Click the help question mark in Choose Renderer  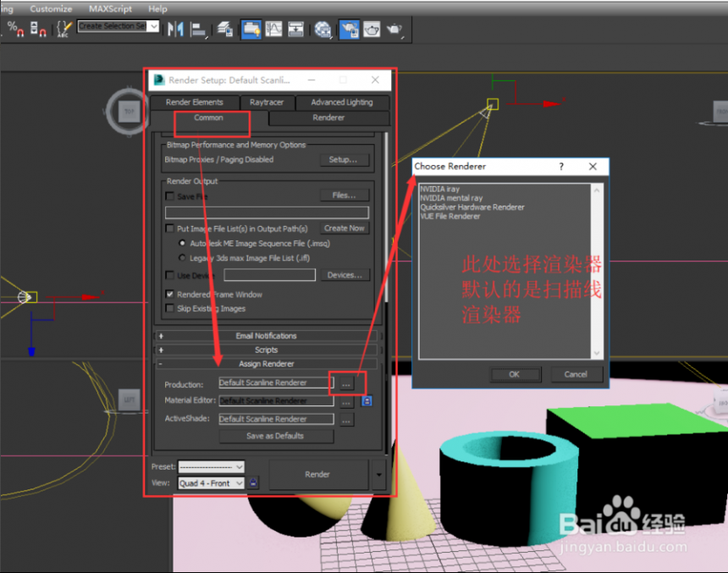click(x=561, y=166)
